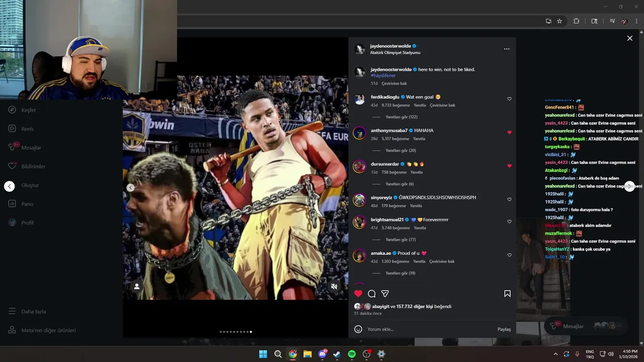644x362 pixels.
Task: Open the emoji picker in the comment box
Action: click(358, 329)
